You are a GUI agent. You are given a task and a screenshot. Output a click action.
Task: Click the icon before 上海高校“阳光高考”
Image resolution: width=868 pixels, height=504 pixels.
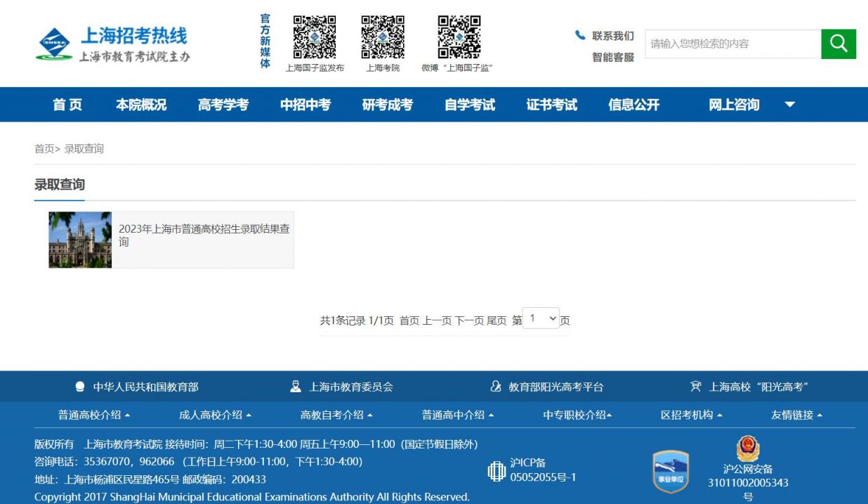696,387
